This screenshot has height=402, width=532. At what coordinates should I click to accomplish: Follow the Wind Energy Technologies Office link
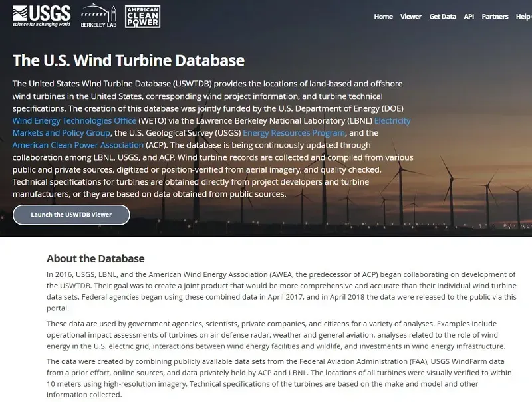tap(74, 121)
